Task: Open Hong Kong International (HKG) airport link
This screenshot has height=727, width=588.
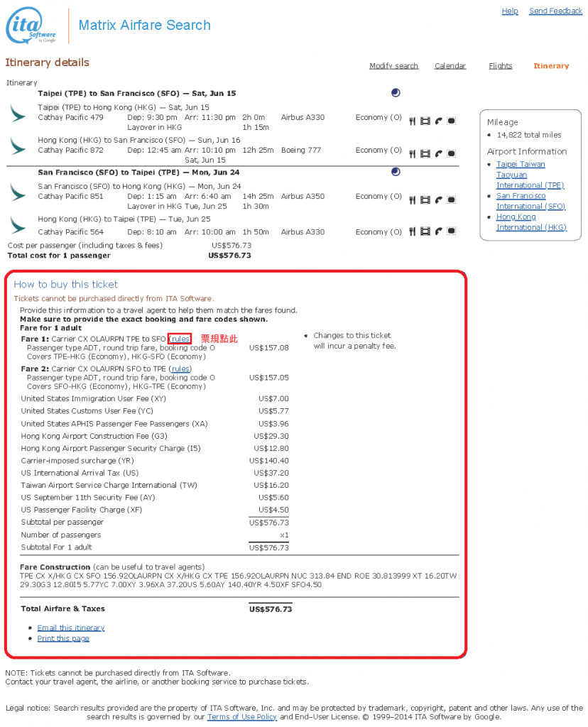Action: (x=531, y=222)
